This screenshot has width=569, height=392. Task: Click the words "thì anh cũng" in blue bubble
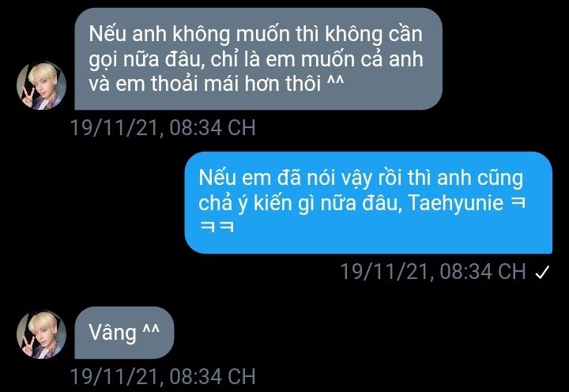[465, 179]
